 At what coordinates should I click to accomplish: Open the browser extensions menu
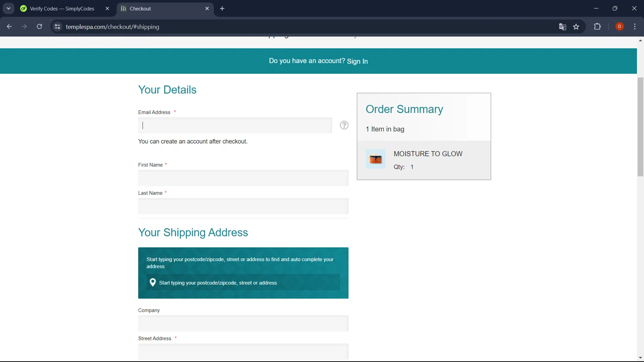pyautogui.click(x=597, y=27)
